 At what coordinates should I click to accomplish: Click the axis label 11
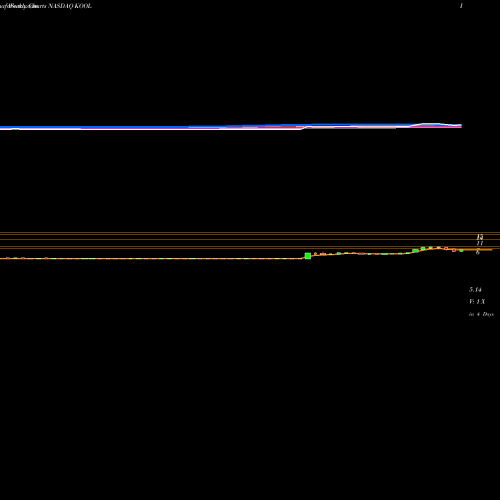point(480,243)
